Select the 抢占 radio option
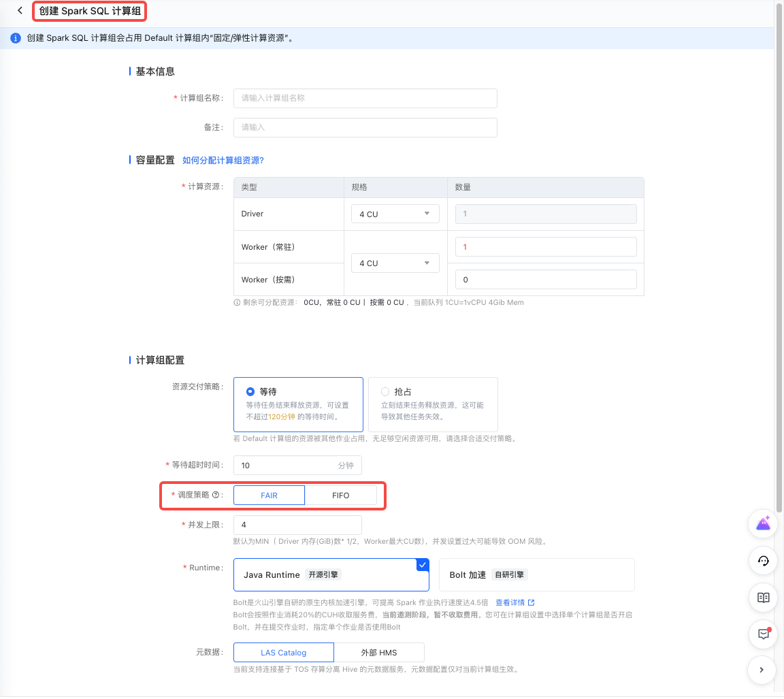This screenshot has height=699, width=784. pyautogui.click(x=385, y=391)
